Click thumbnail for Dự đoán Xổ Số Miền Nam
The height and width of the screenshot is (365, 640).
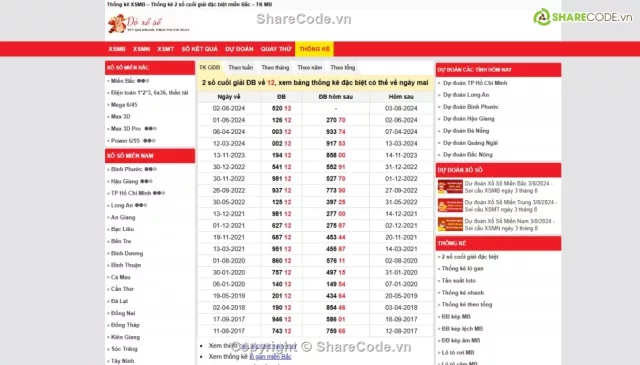click(450, 225)
